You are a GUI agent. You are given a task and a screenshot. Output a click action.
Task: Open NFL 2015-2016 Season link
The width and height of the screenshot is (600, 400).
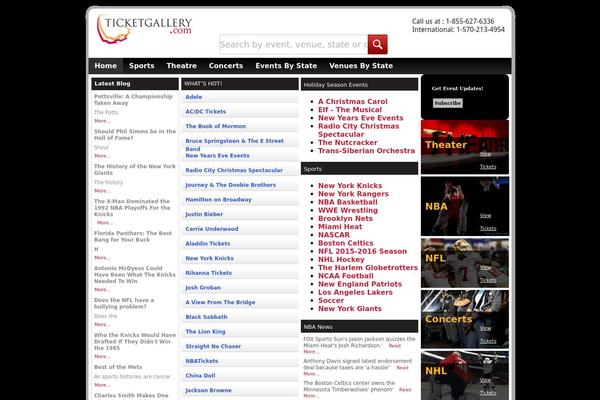362,251
